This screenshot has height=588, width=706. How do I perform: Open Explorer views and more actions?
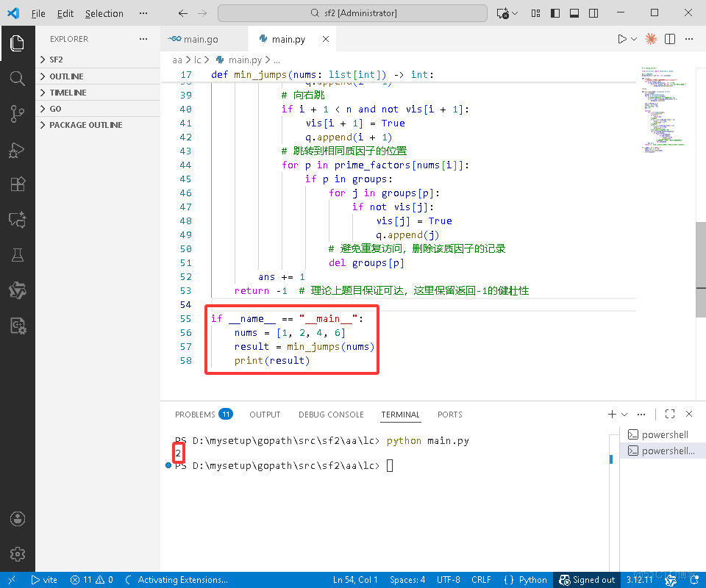(x=143, y=39)
